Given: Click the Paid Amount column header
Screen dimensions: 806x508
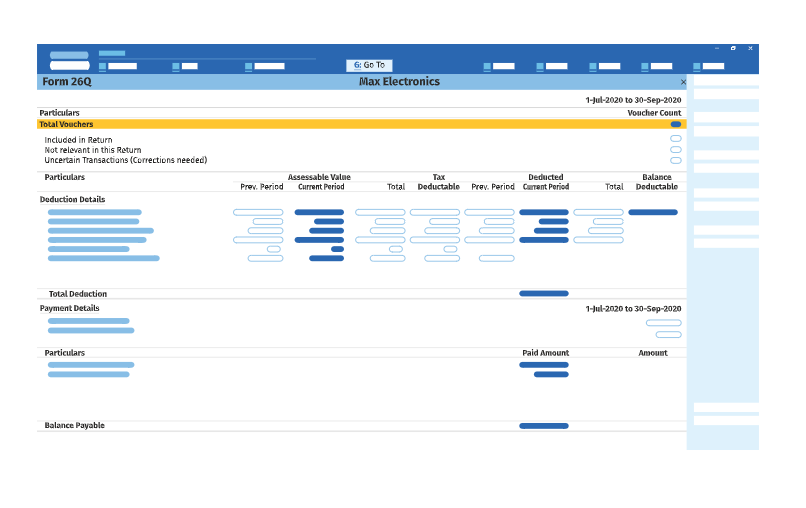Looking at the screenshot, I should tap(545, 353).
